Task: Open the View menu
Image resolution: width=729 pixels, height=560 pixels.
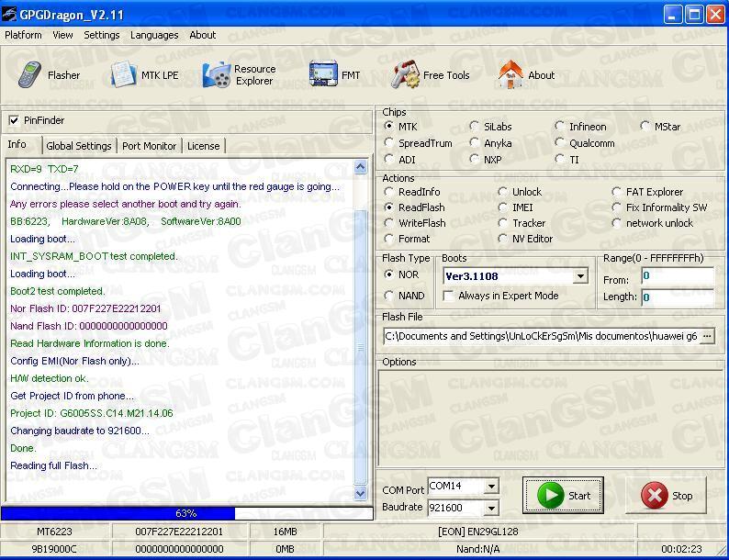Action: point(62,35)
